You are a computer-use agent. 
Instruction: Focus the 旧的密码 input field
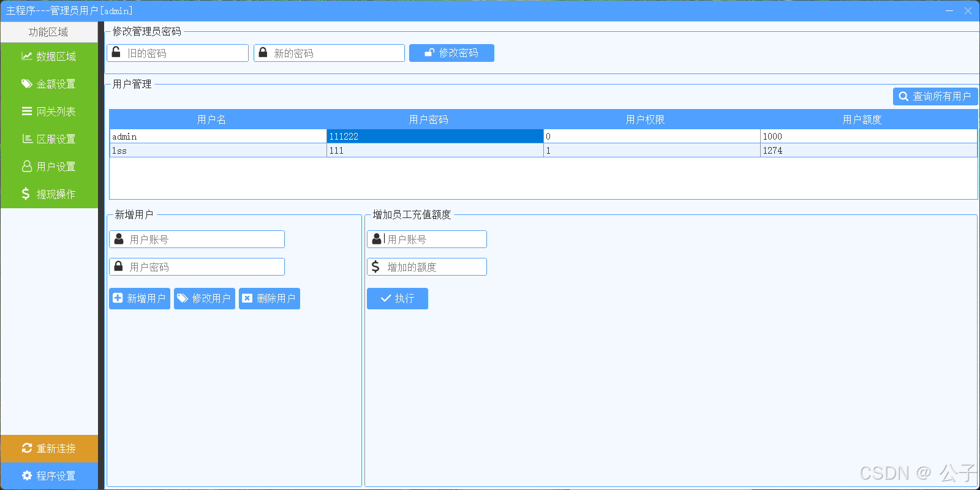point(178,53)
